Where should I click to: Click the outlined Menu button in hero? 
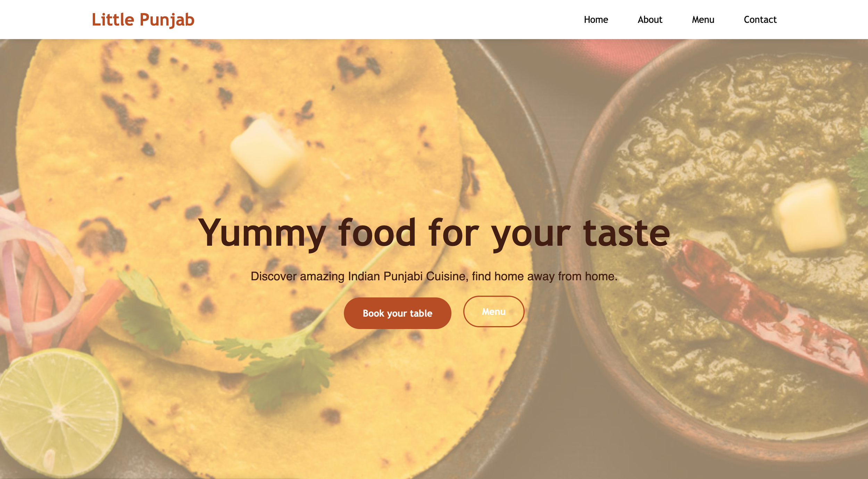[494, 311]
